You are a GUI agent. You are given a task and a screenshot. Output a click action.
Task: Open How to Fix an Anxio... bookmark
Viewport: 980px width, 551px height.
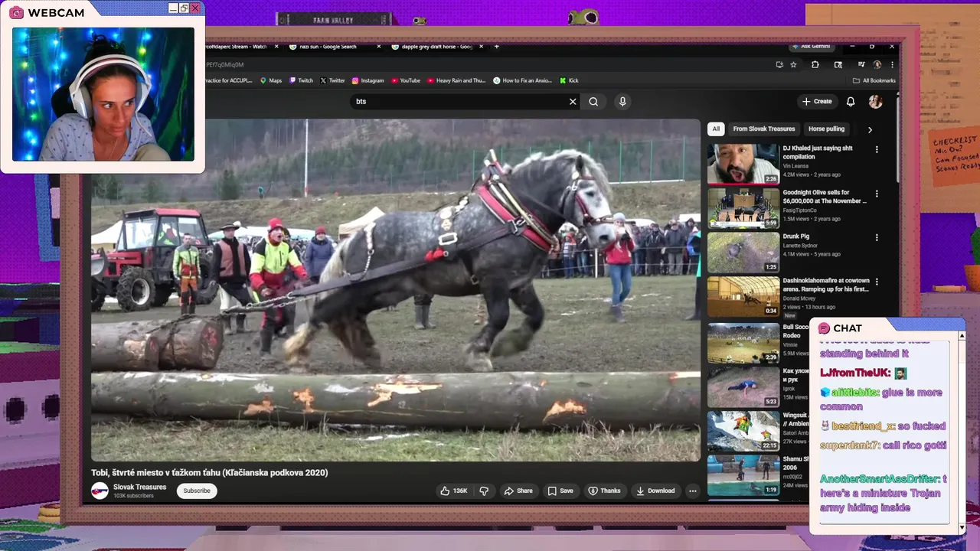coord(522,80)
